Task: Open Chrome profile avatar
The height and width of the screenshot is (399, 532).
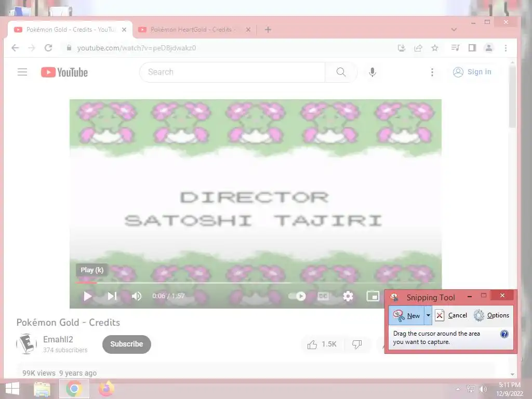Action: tap(489, 48)
